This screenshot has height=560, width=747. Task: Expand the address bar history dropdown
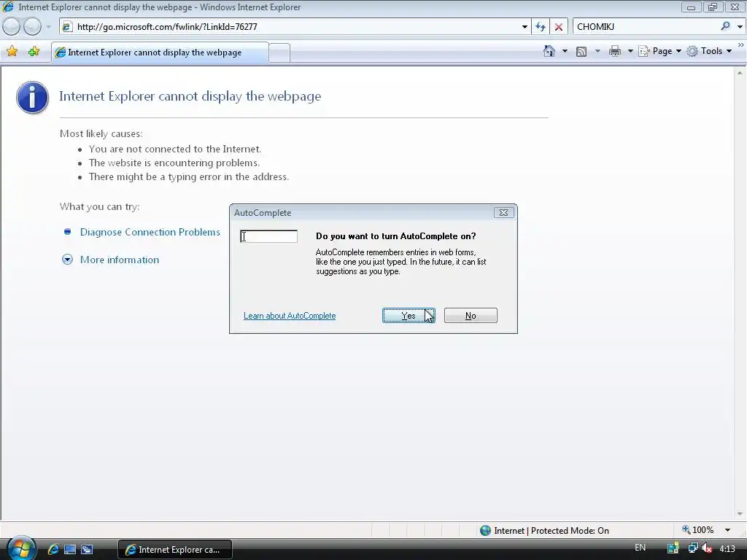[525, 27]
